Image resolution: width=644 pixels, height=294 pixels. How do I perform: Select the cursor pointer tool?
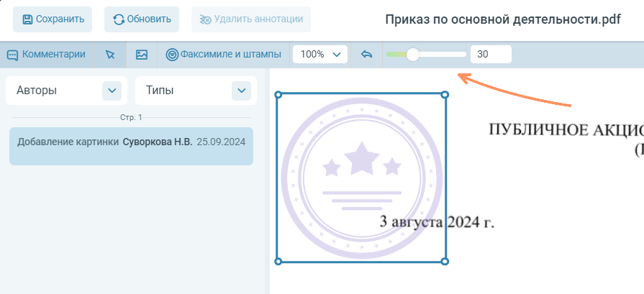[110, 55]
